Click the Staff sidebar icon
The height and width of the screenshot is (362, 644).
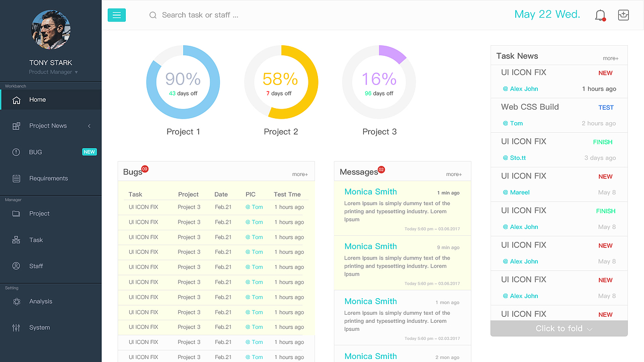point(17,266)
